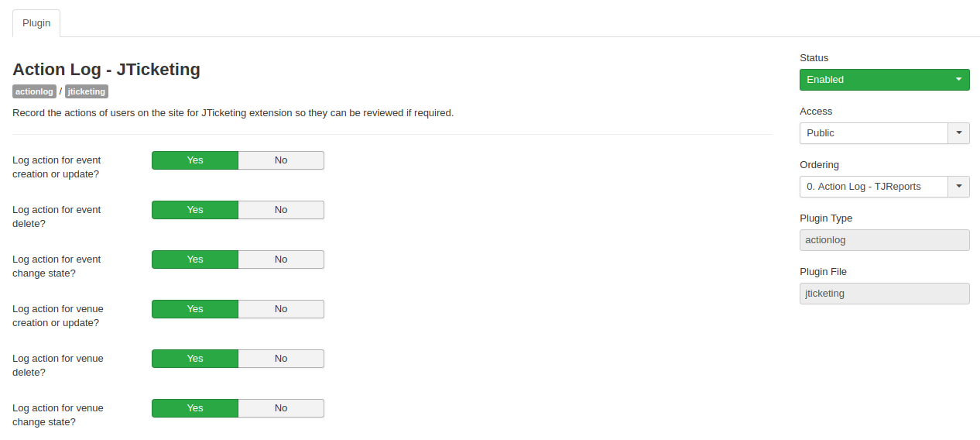
Task: Switch to the Plugin tab
Action: point(36,23)
